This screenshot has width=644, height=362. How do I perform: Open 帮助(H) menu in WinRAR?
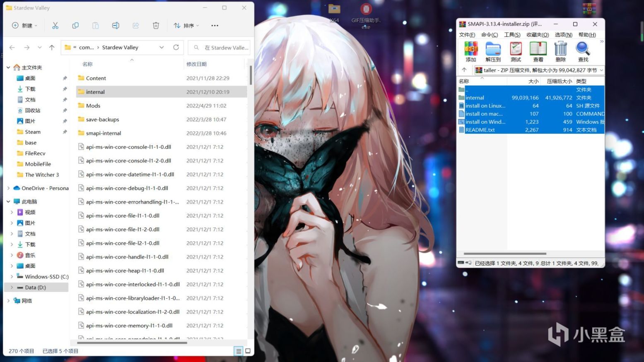point(587,35)
